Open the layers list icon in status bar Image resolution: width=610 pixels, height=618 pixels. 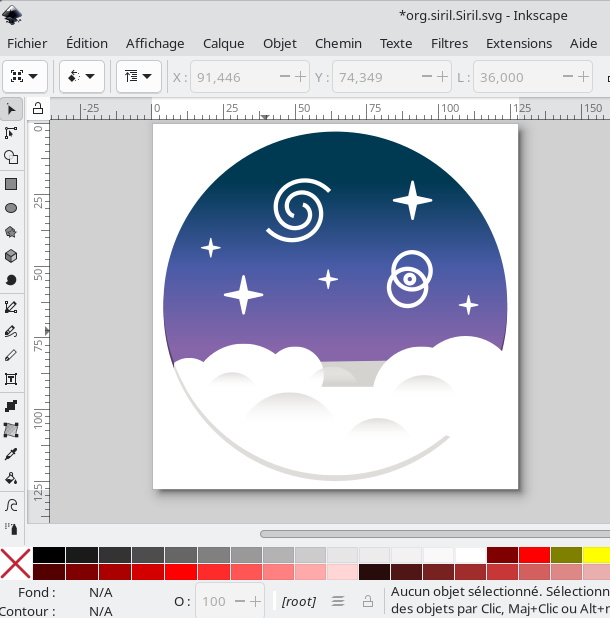click(338, 601)
